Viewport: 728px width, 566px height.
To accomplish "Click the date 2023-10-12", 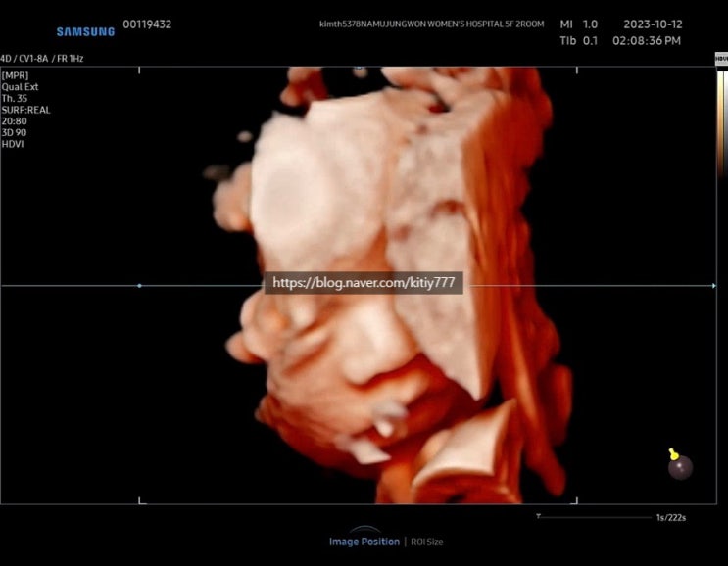I will (653, 24).
